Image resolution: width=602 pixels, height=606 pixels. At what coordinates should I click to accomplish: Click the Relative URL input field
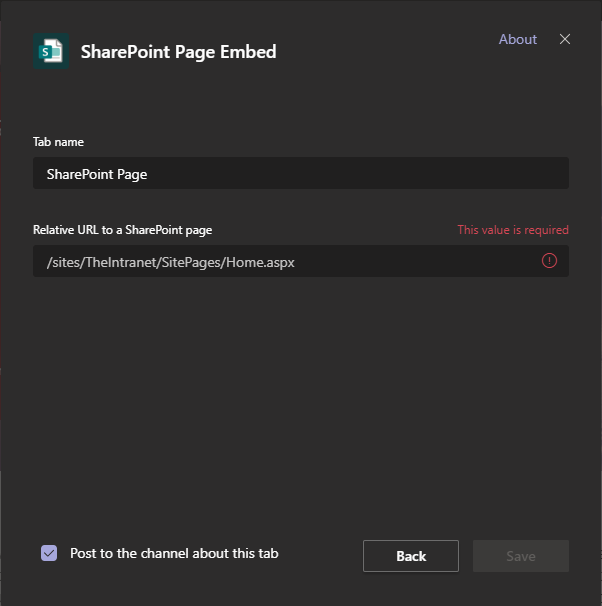point(301,261)
